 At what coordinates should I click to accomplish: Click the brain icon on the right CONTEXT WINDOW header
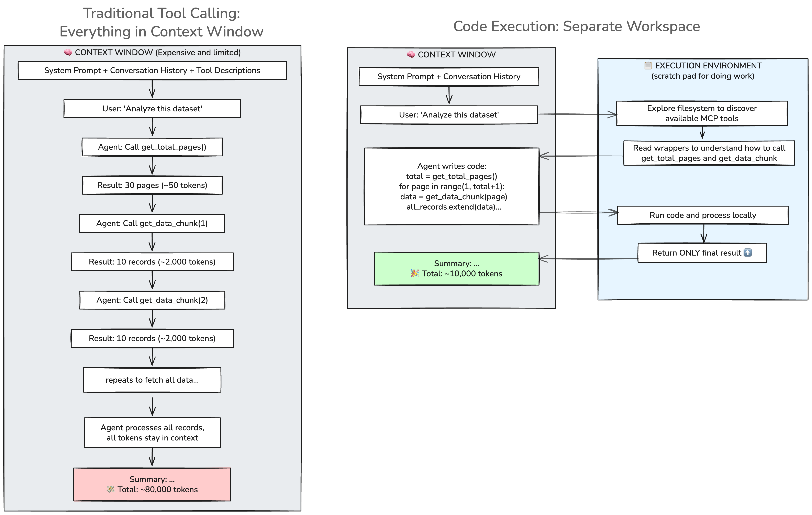[x=411, y=55]
